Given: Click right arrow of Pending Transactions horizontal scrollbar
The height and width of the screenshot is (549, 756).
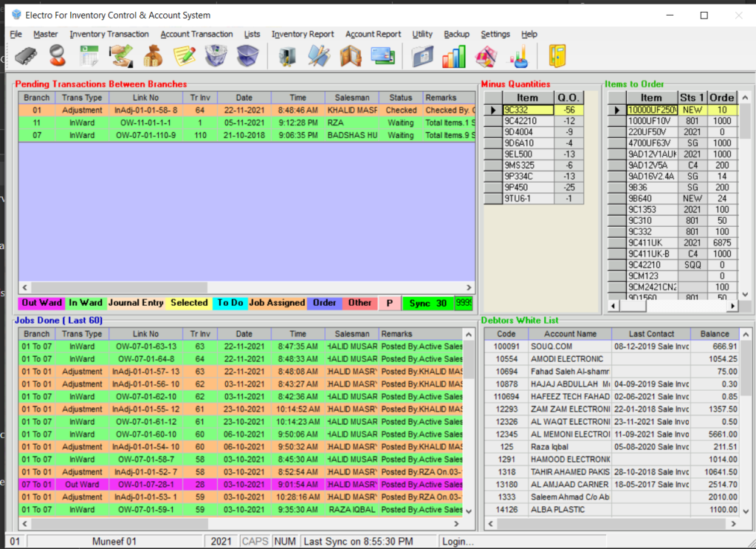Looking at the screenshot, I should coord(469,287).
